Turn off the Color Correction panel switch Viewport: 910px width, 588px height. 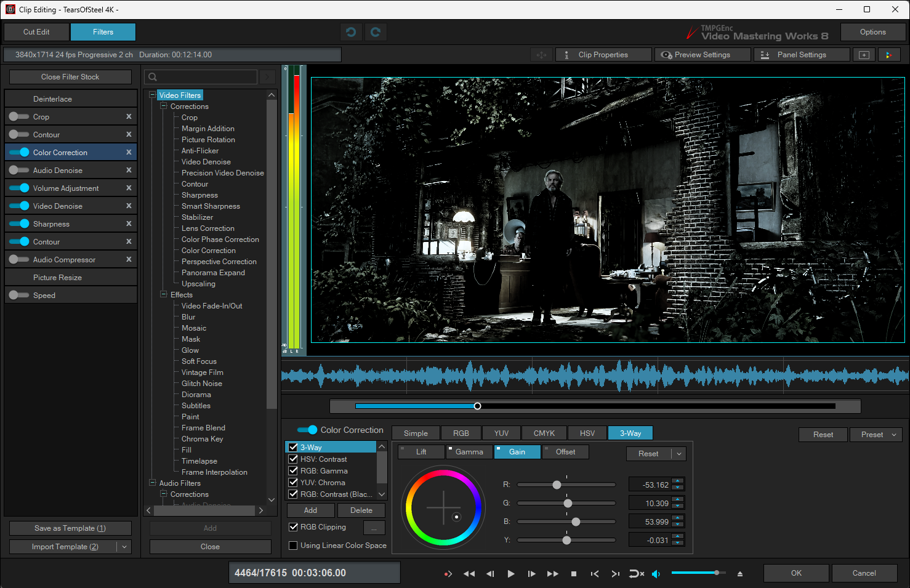[307, 430]
